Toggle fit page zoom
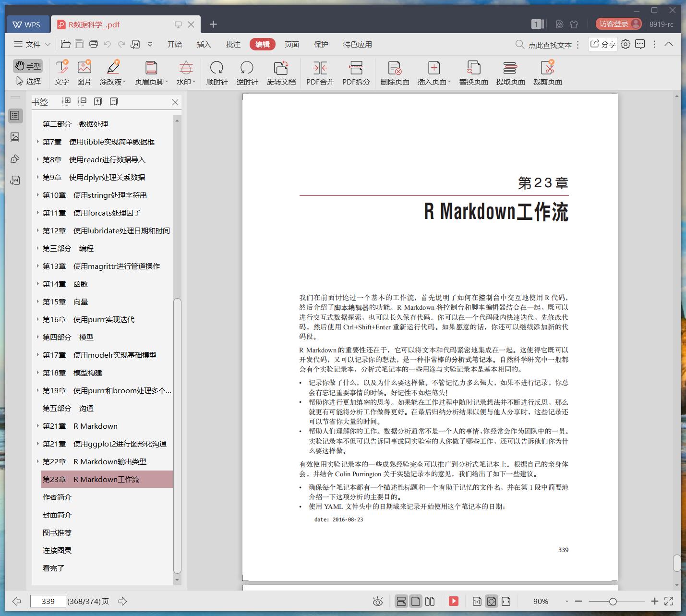The height and width of the screenshot is (616, 686). point(492,601)
